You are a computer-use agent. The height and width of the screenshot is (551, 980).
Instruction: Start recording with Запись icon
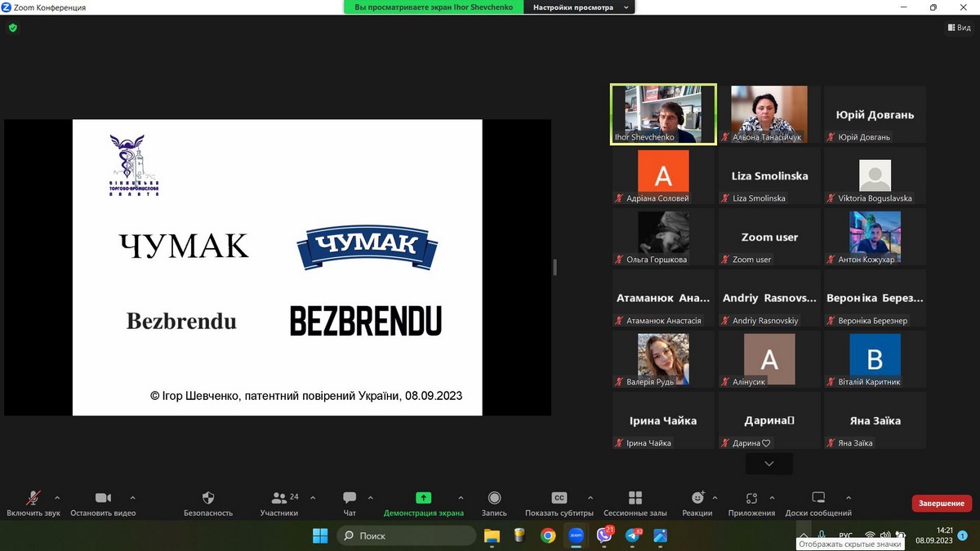(x=494, y=498)
